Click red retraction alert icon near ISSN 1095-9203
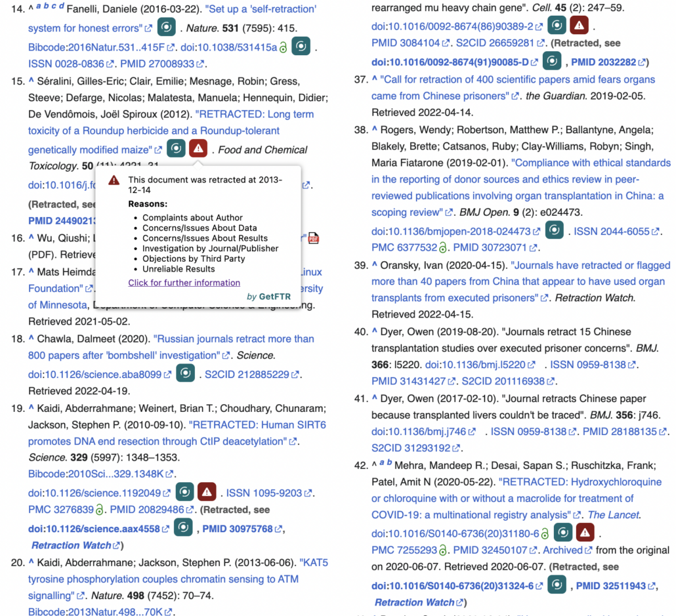The width and height of the screenshot is (676, 616). click(207, 492)
